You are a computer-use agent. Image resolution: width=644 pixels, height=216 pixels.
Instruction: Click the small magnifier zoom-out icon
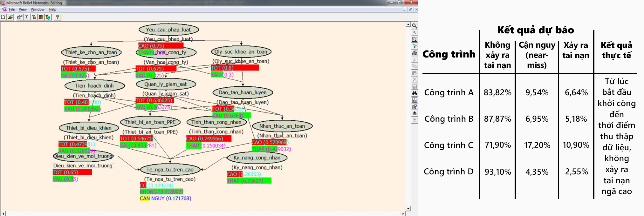click(414, 32)
